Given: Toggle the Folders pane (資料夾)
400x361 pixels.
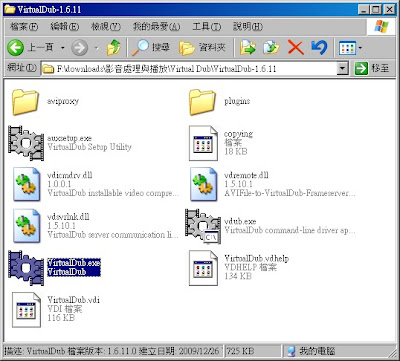Looking at the screenshot, I should 202,48.
